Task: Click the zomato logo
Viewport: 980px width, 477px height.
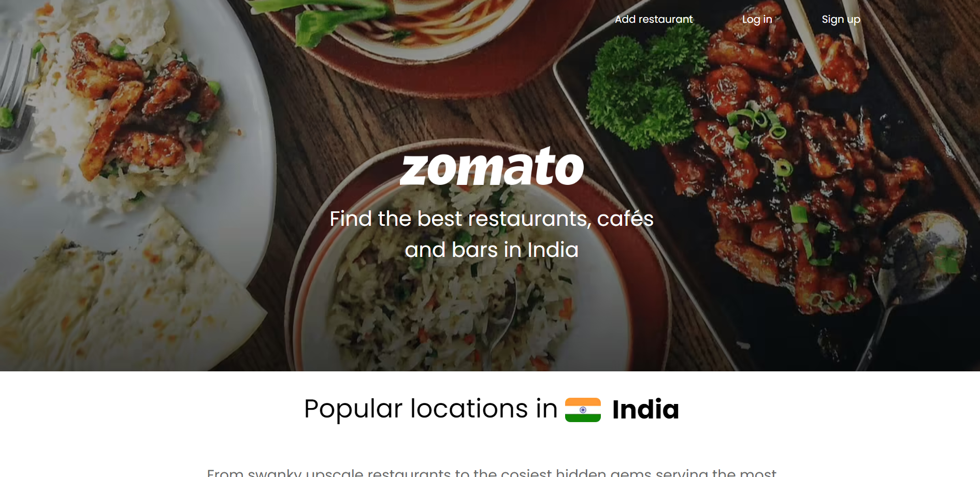Action: point(492,166)
